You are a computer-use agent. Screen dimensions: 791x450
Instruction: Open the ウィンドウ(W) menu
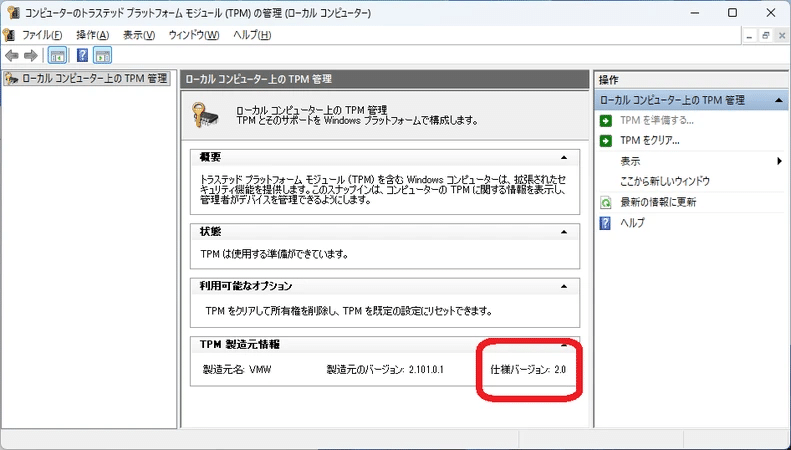[194, 35]
